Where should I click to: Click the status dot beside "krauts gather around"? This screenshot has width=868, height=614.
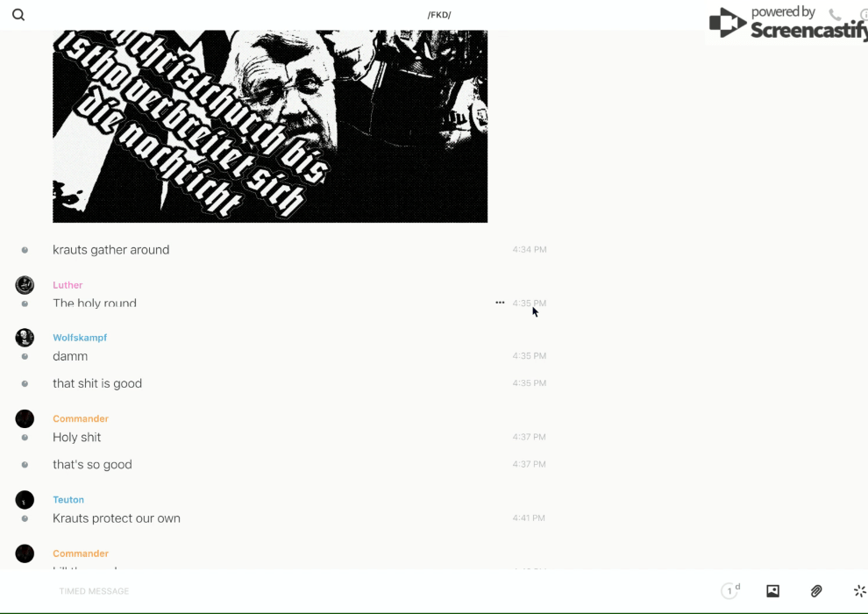pos(25,250)
